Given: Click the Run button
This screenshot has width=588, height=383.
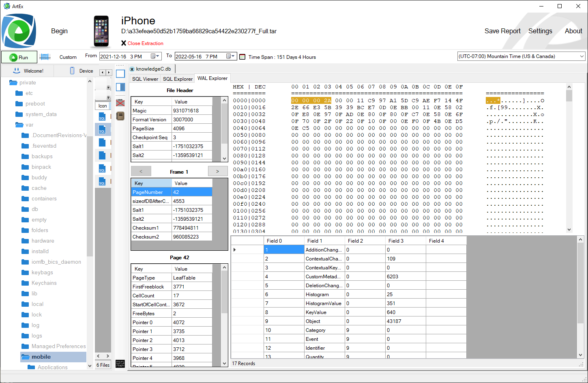Looking at the screenshot, I should pos(19,57).
